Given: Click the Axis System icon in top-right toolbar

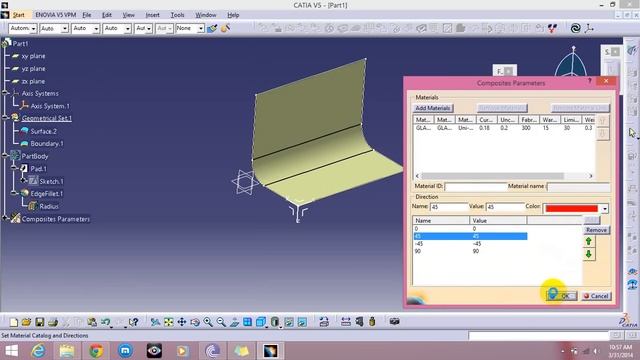Looking at the screenshot, I should [x=589, y=28].
